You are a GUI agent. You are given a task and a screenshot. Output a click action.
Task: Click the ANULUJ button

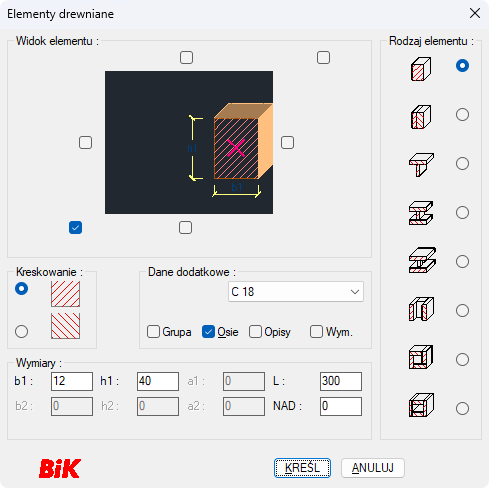coord(373,468)
